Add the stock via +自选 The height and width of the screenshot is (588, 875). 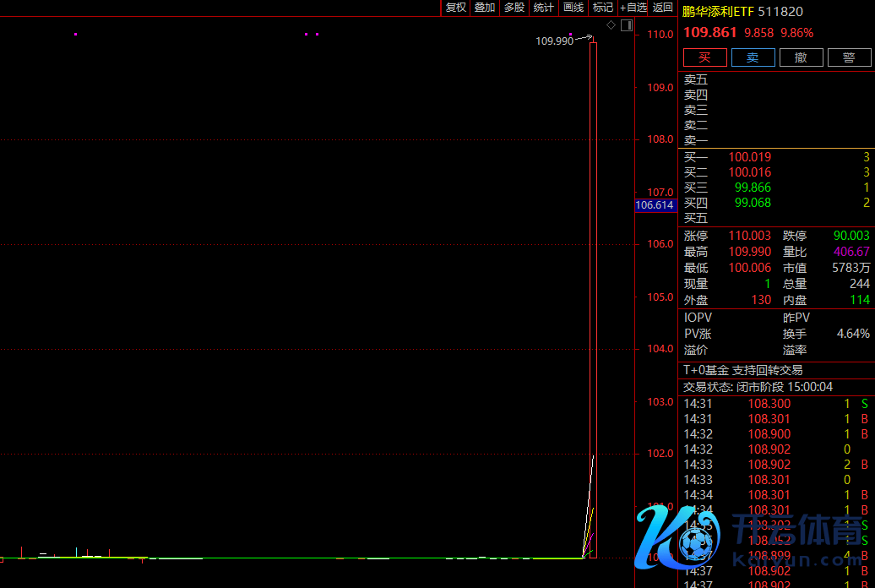[x=633, y=8]
